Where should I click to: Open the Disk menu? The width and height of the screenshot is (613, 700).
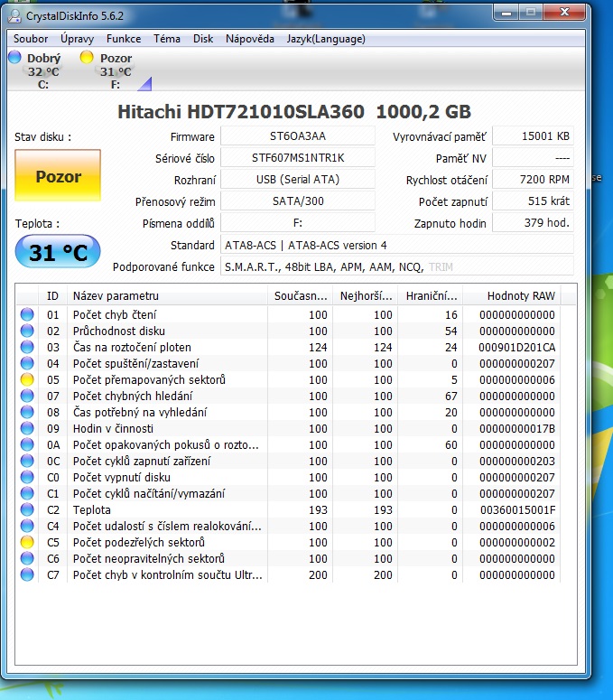[203, 39]
